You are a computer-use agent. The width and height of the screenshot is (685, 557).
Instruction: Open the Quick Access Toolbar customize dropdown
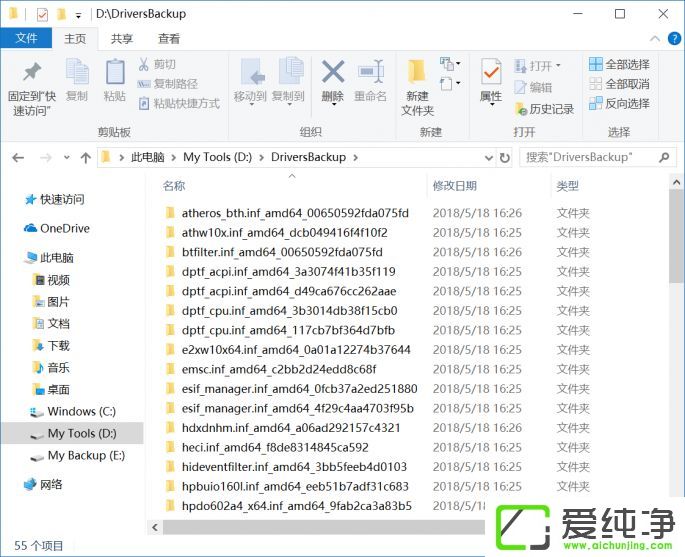(78, 15)
